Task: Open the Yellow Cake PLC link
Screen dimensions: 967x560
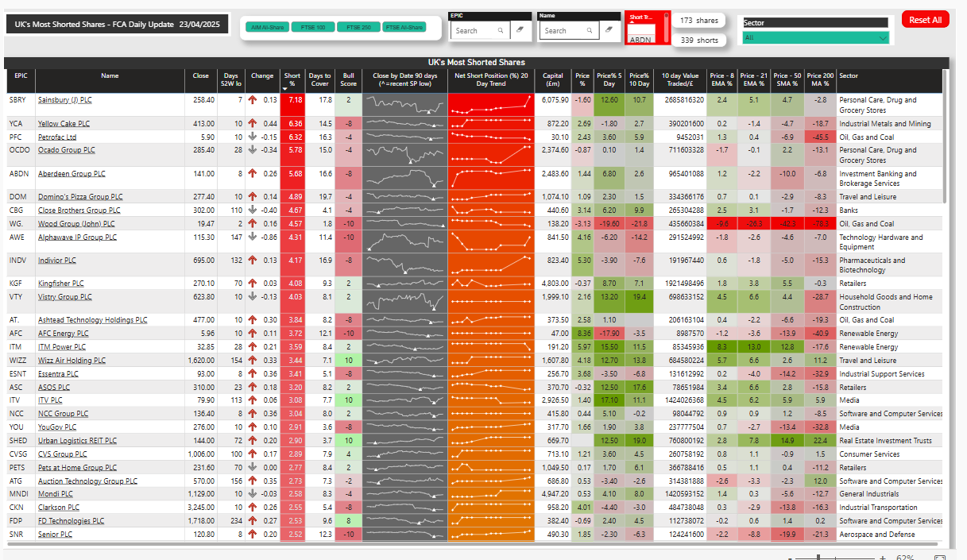Action: pos(64,124)
